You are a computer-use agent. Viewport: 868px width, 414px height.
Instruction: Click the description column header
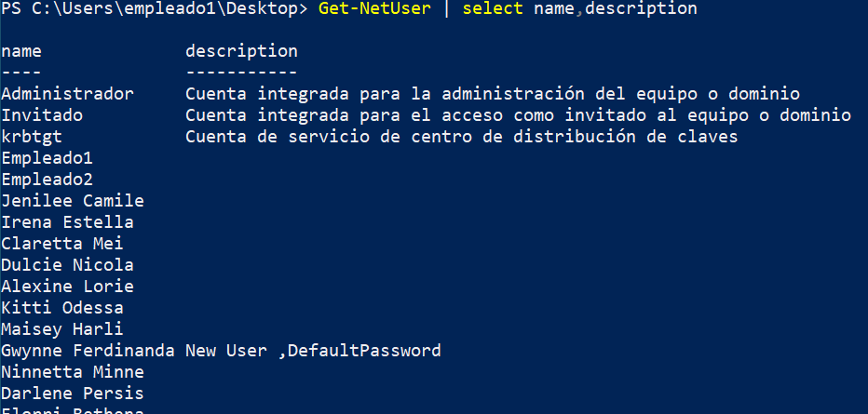tap(241, 51)
